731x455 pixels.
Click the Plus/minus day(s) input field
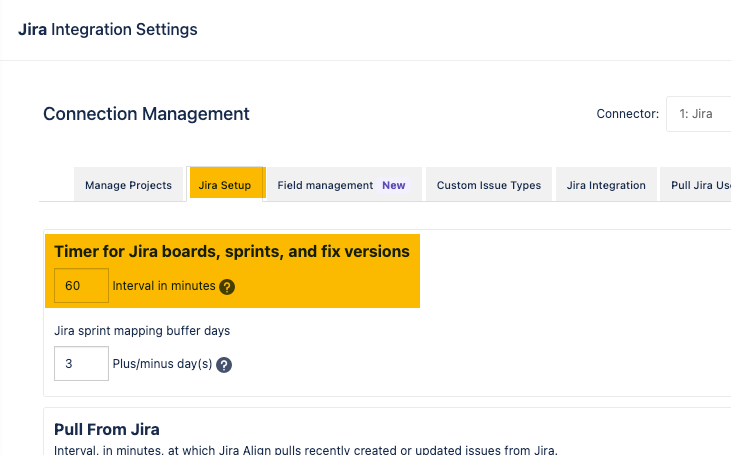pos(82,363)
